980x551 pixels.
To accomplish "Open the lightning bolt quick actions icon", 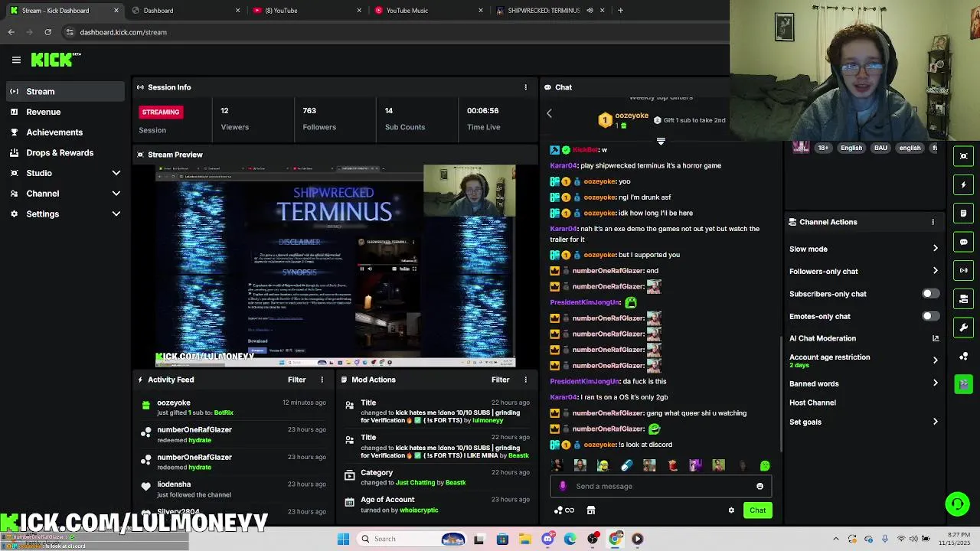I will (964, 184).
